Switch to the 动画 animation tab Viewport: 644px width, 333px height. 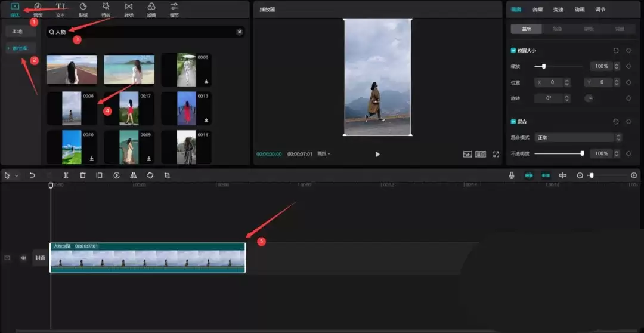[x=579, y=10]
